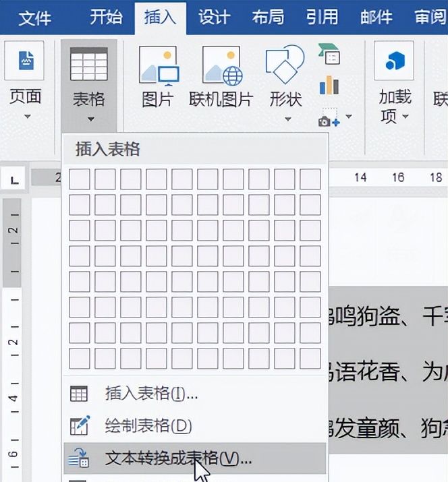448x482 pixels.
Task: Expand the 加载项 dropdown arrow
Action: [405, 116]
